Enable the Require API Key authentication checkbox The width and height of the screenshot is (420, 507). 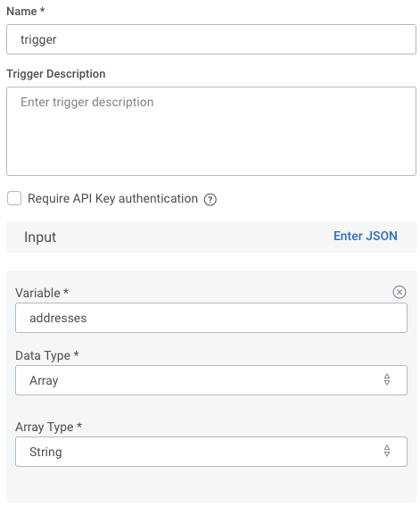(14, 198)
